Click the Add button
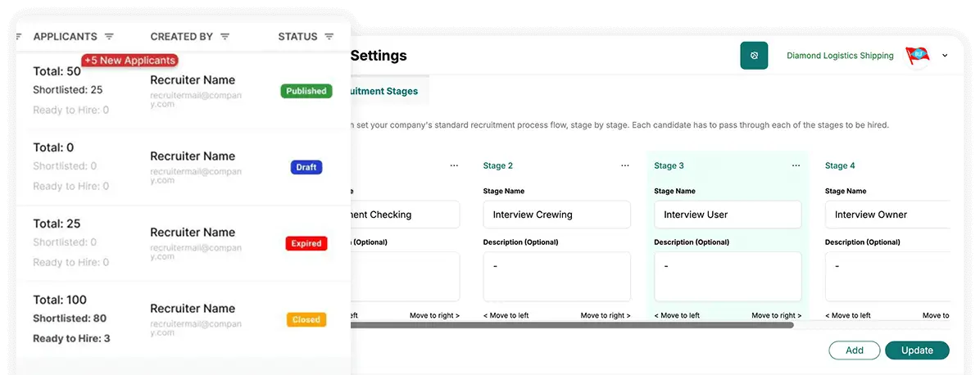The image size is (980, 375). 854,350
